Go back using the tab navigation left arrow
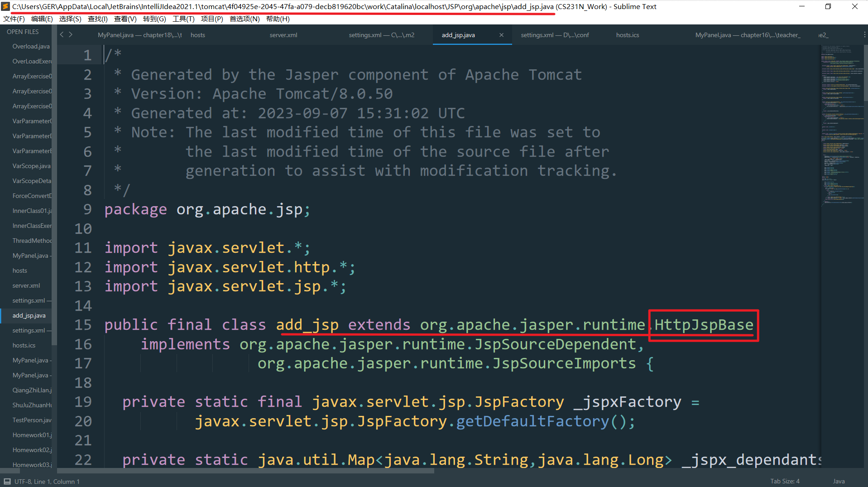The width and height of the screenshot is (868, 487). point(62,34)
